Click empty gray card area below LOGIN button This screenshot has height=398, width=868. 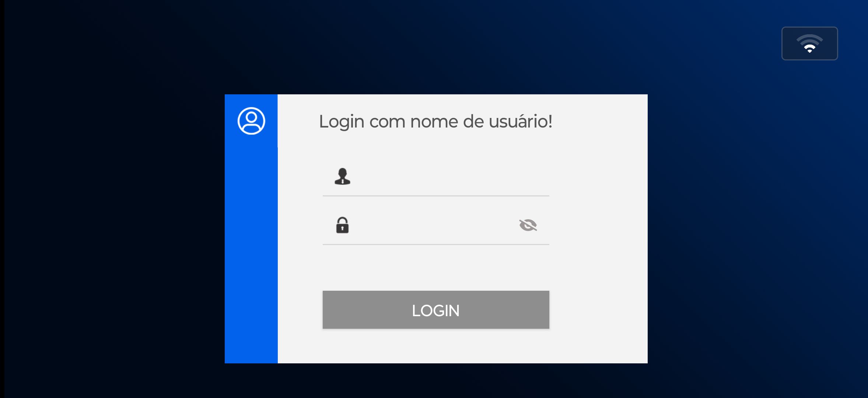click(x=436, y=346)
